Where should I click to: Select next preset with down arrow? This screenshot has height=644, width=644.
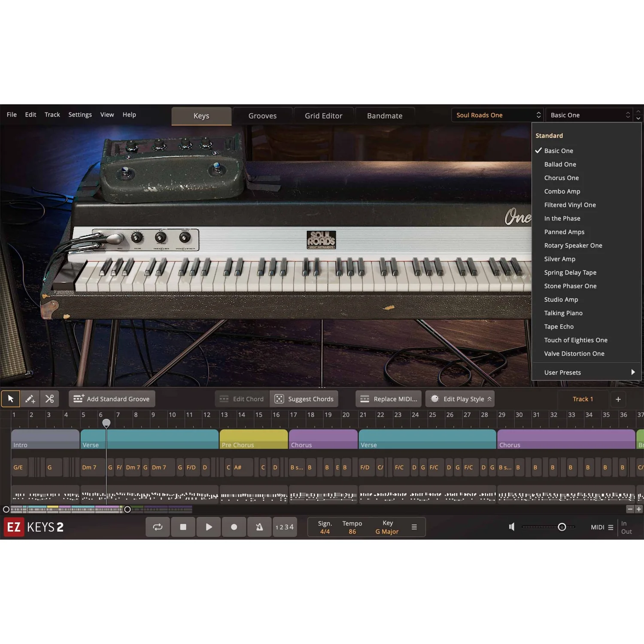click(638, 118)
